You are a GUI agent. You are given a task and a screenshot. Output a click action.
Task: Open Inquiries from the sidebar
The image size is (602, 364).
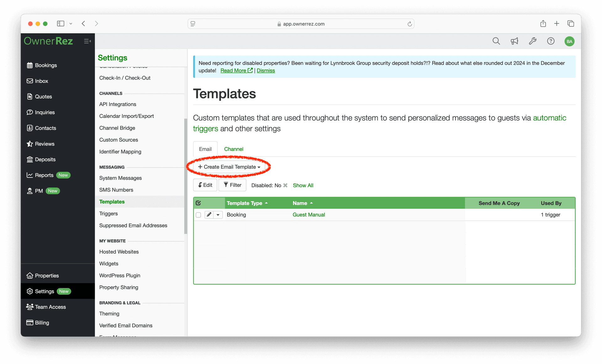coord(41,112)
